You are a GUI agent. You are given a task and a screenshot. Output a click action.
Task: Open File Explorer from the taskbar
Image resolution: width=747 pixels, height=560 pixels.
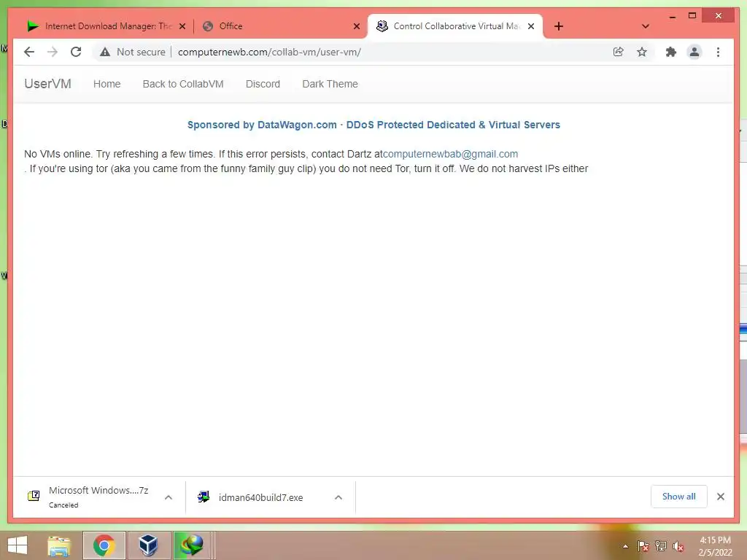coord(60,545)
